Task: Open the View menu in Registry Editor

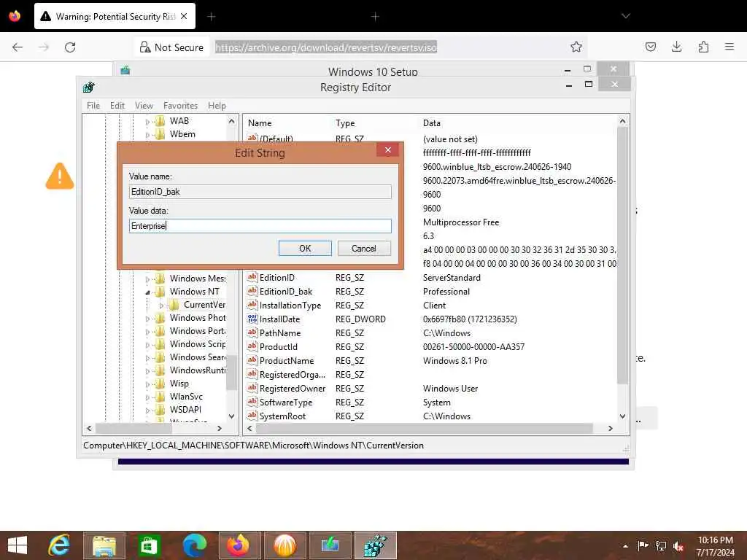Action: (x=144, y=105)
